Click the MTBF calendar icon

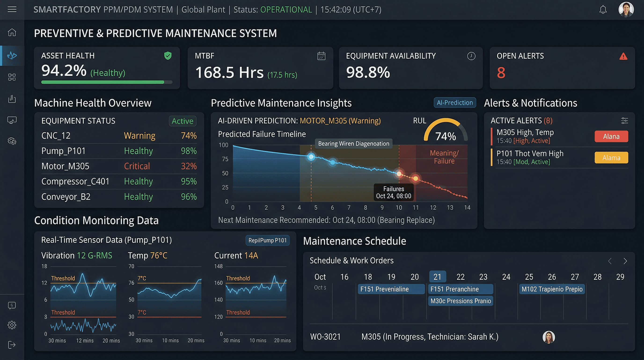pyautogui.click(x=321, y=56)
